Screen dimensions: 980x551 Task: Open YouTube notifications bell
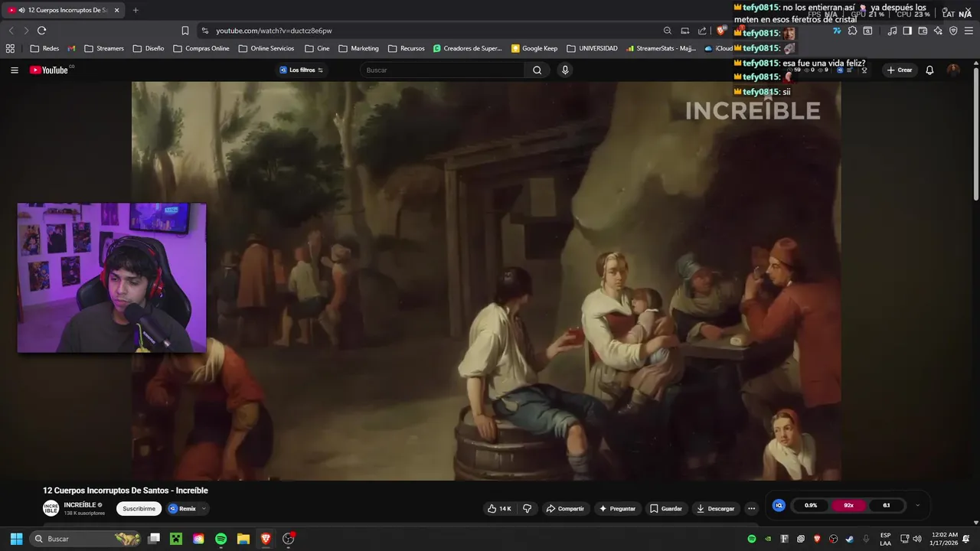click(929, 70)
